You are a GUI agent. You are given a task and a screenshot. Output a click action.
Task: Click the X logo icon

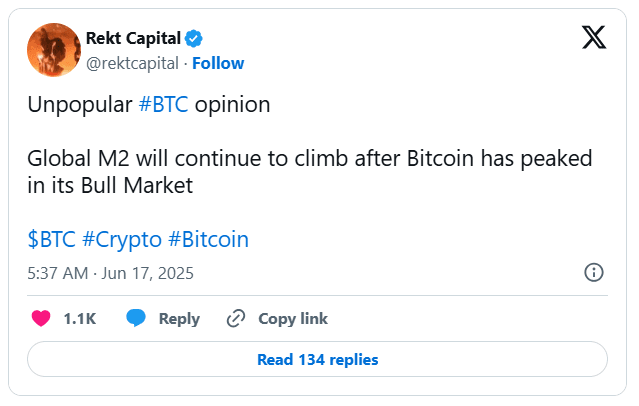(x=593, y=39)
